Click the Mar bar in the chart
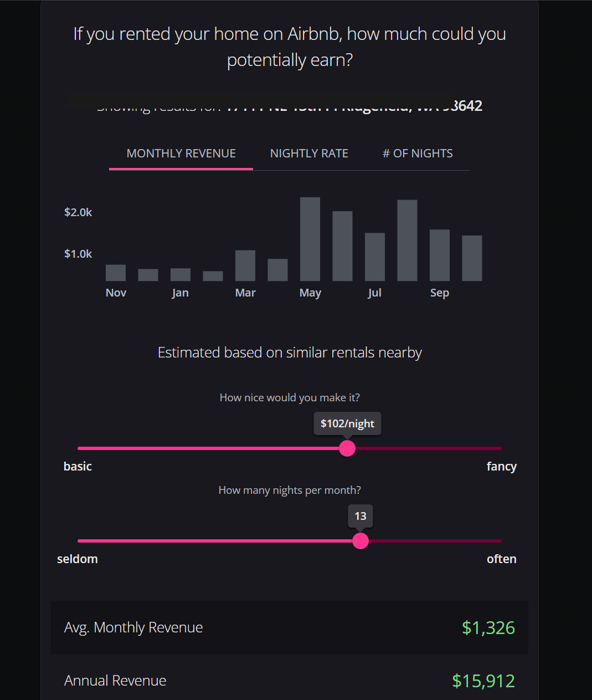The height and width of the screenshot is (700, 592). tap(245, 266)
